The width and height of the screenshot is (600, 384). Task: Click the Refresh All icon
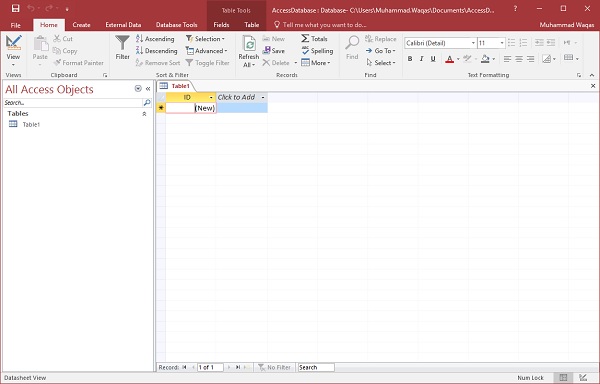tap(249, 44)
